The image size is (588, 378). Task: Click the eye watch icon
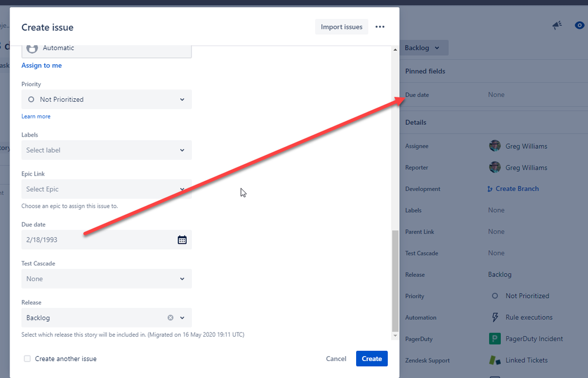[579, 25]
